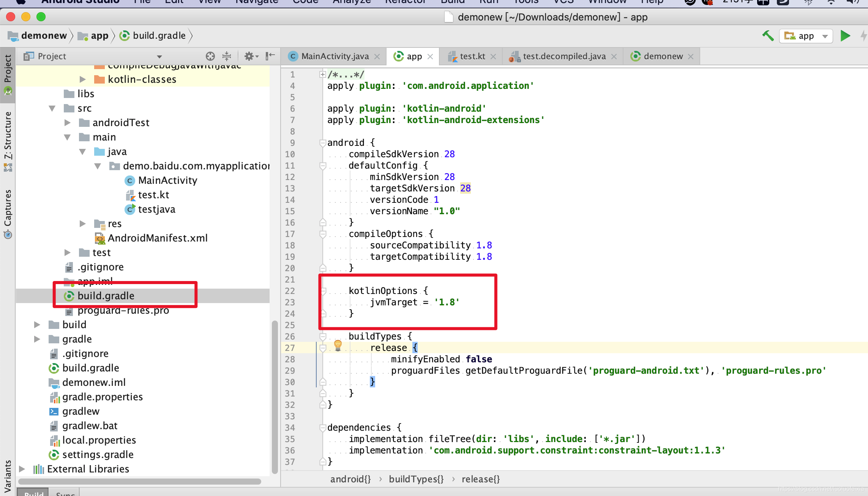868x496 pixels.
Task: Collapse the java folder
Action: coord(83,152)
